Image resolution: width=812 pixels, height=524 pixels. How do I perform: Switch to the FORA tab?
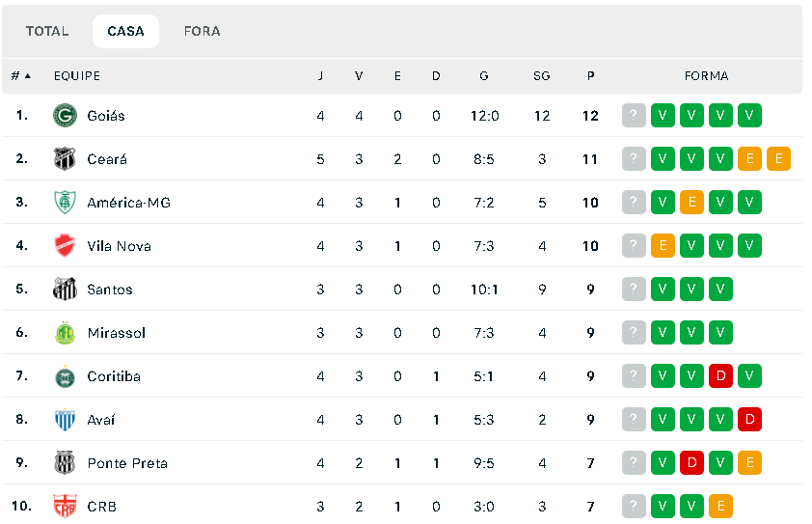[202, 31]
